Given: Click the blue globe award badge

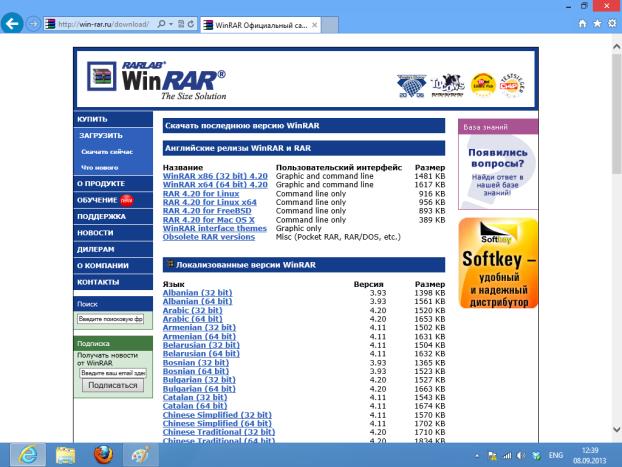Looking at the screenshot, I should pyautogui.click(x=411, y=86).
